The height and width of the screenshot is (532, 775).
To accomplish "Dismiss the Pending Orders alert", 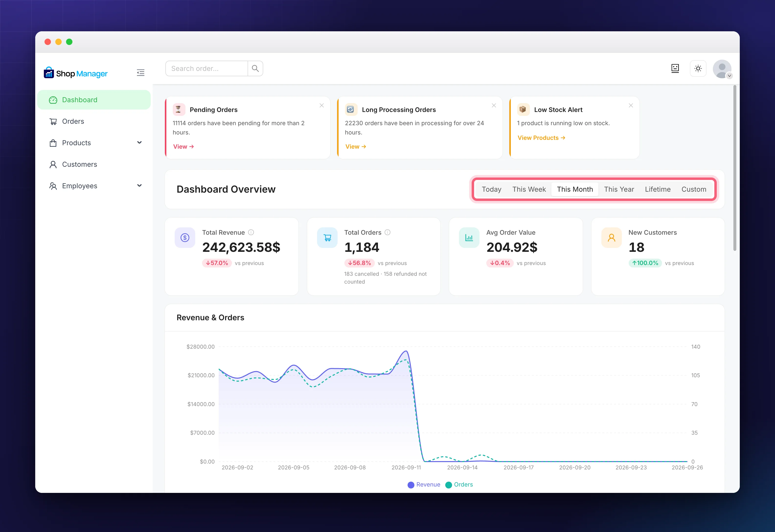I will [321, 105].
